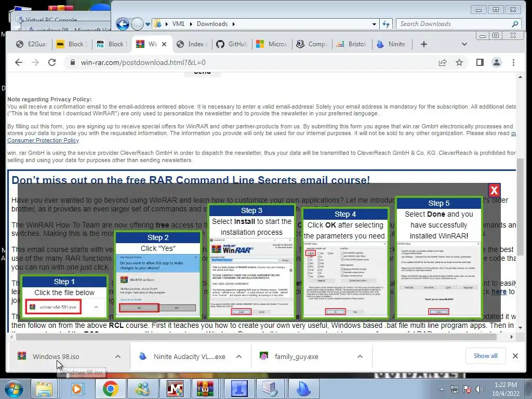Expand options for Ninite Audacity download
The width and height of the screenshot is (532, 399).
[239, 356]
